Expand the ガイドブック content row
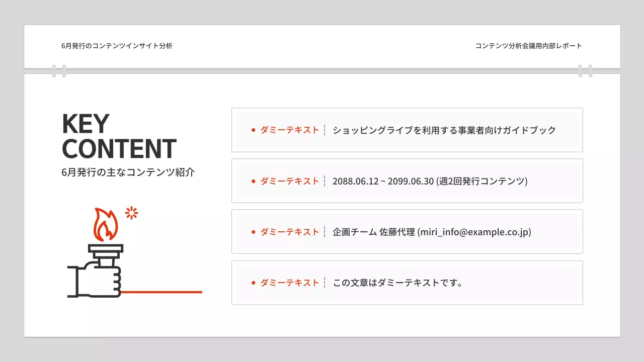644x362 pixels. (x=407, y=130)
